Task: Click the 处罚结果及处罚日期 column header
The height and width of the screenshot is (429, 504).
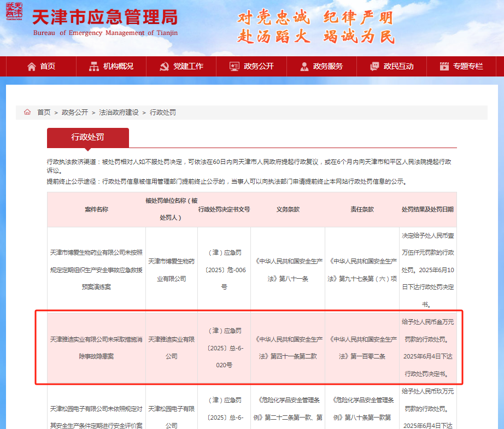Action: (x=427, y=209)
